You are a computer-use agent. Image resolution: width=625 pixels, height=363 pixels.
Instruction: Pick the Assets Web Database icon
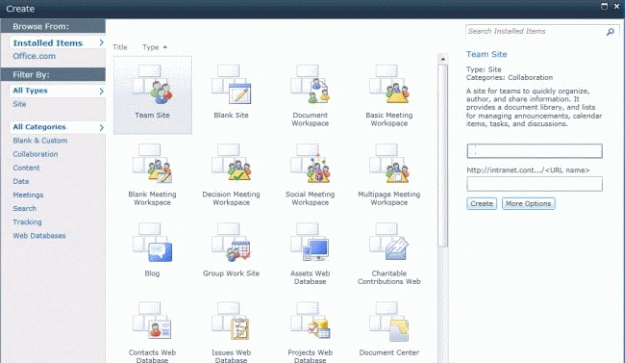click(x=310, y=243)
